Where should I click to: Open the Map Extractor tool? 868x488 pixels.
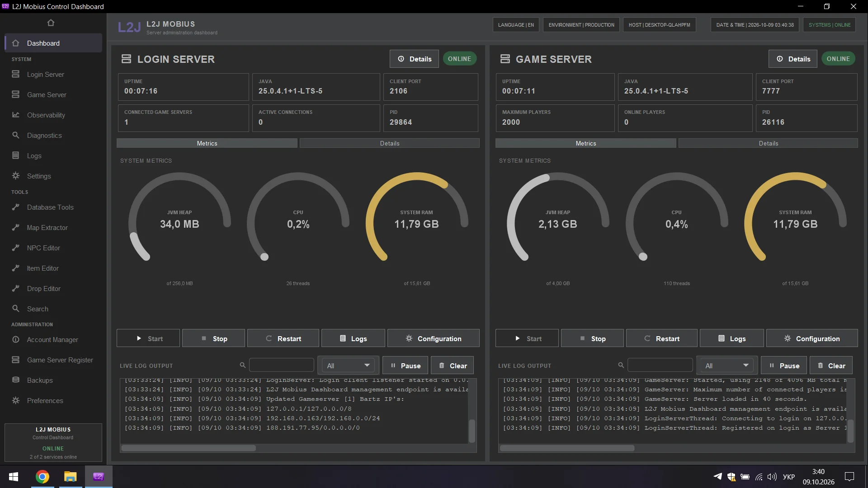point(53,228)
